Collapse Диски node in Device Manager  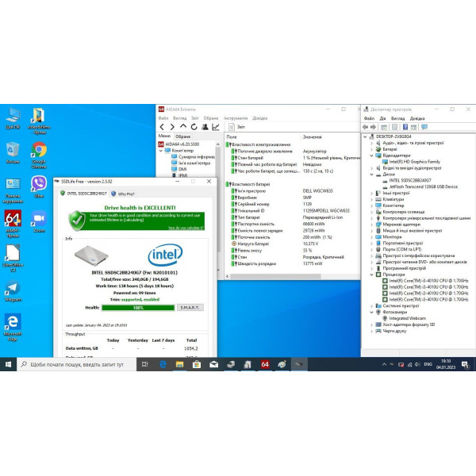[x=371, y=175]
